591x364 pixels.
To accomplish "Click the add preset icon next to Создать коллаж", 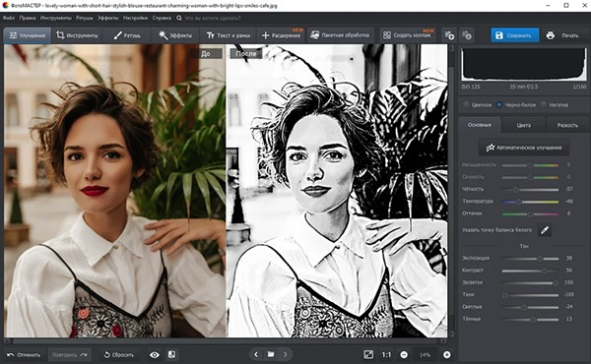I will coord(449,35).
